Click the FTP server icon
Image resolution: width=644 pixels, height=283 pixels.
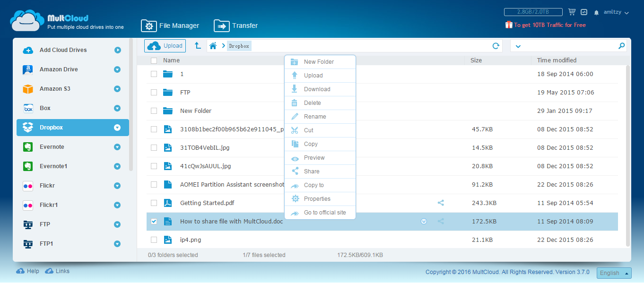pos(28,224)
